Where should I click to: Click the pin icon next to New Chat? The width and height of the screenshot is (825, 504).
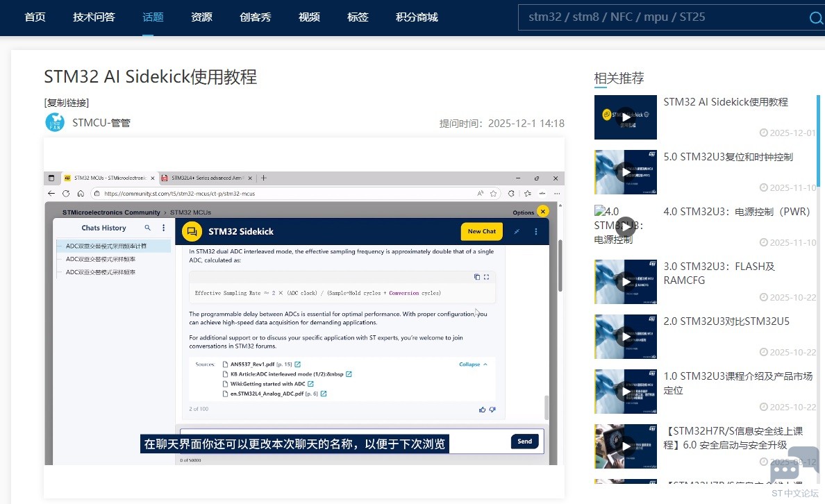tap(517, 231)
